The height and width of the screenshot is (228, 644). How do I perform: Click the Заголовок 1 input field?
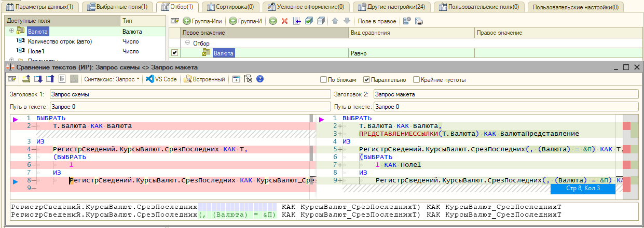coord(190,94)
